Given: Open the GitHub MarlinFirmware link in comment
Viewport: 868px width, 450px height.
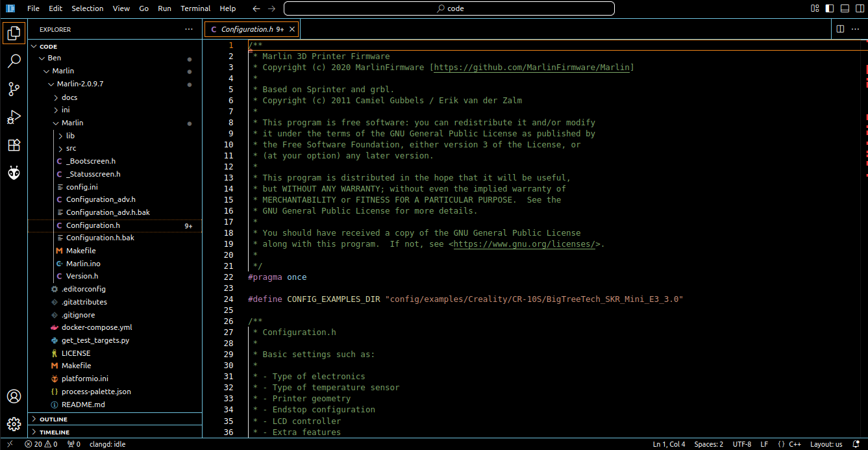Looking at the screenshot, I should coord(532,68).
